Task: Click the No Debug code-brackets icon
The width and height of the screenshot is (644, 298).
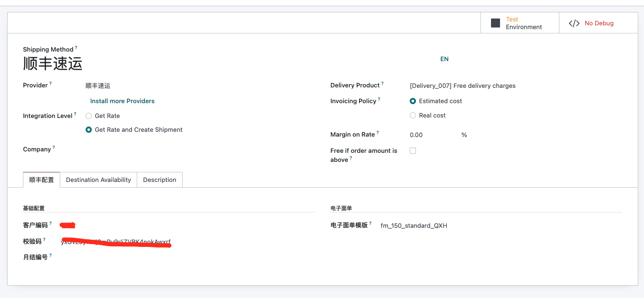Action: (574, 23)
